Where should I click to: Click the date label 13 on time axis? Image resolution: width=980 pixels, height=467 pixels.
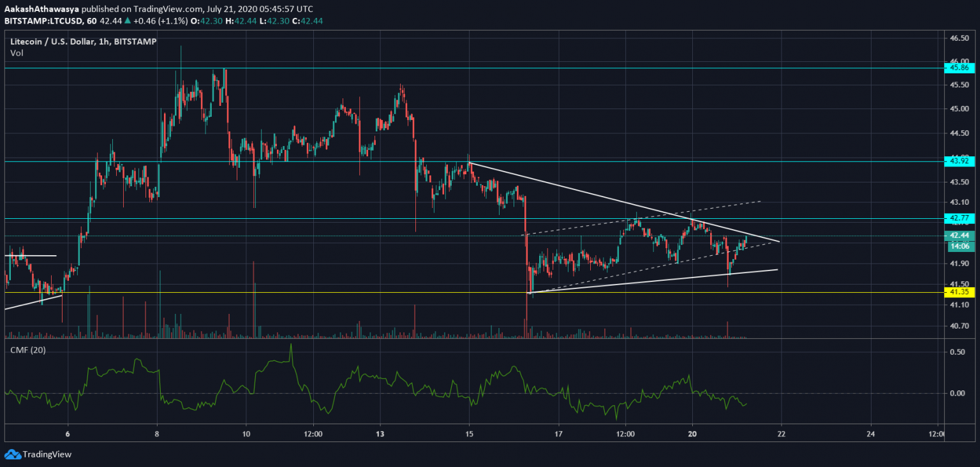380,434
